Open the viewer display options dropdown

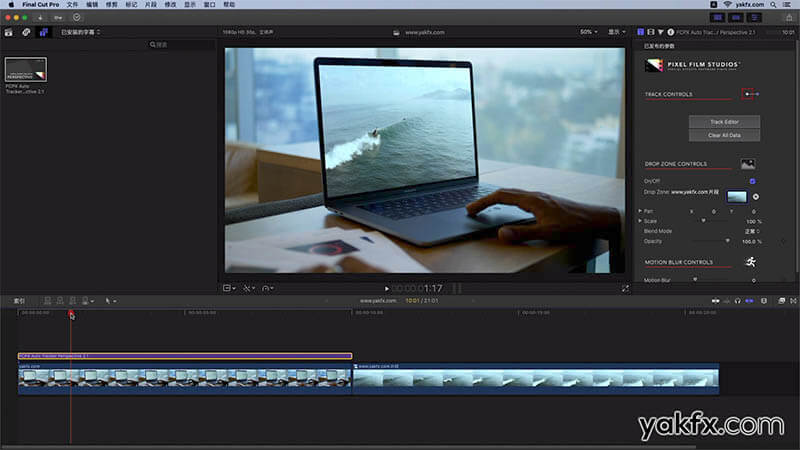[x=616, y=32]
